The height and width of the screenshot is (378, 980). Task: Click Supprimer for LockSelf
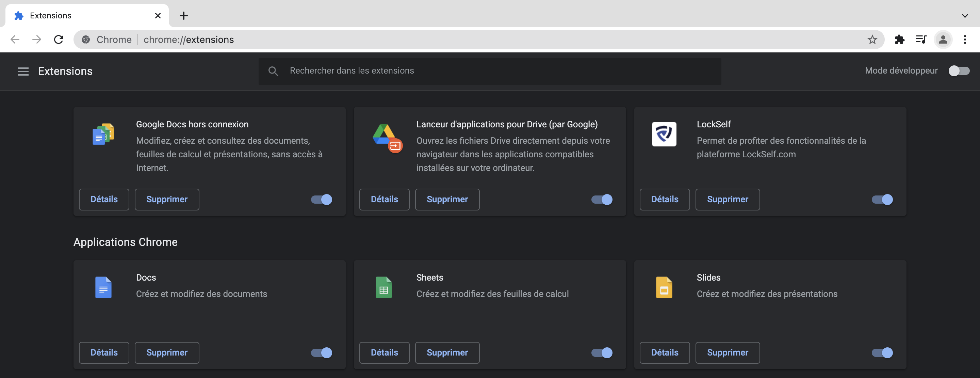point(728,200)
